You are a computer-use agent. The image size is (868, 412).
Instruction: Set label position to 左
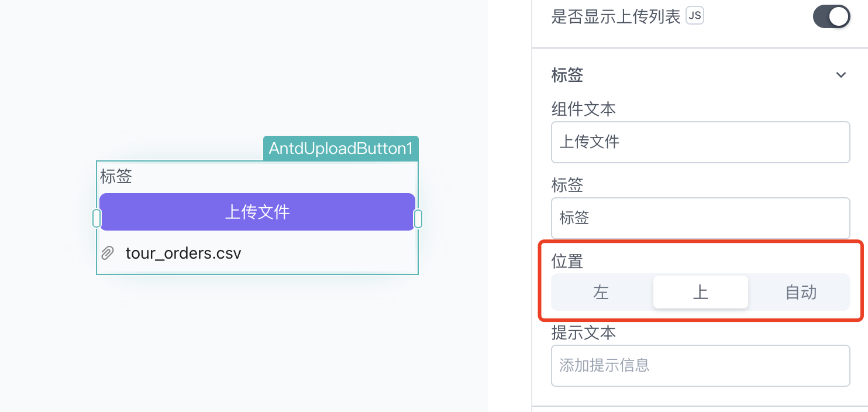pos(601,292)
